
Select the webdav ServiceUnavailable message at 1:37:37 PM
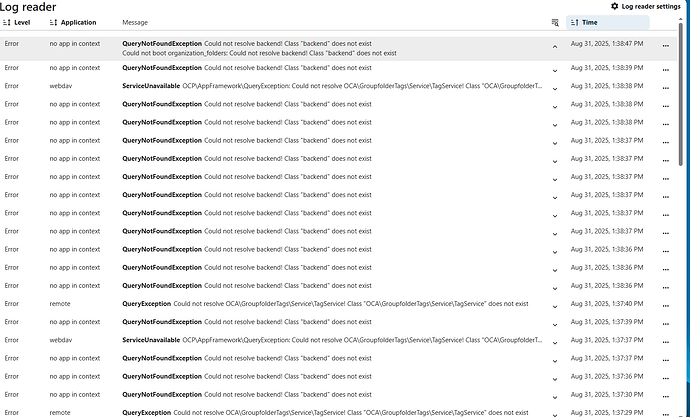[x=330, y=340]
